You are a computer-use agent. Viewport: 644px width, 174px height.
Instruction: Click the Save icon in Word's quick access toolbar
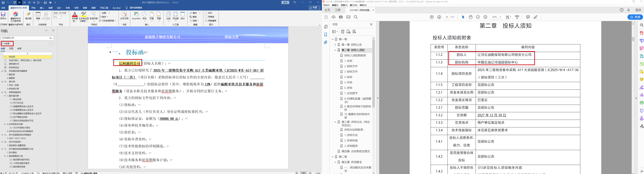tap(3, 3)
